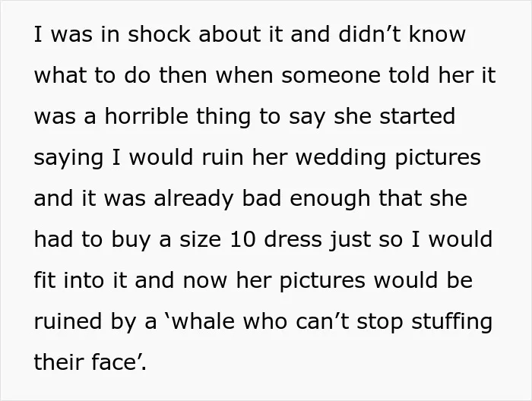
Task: Click the word "told" in the second line
Action: click(x=409, y=75)
